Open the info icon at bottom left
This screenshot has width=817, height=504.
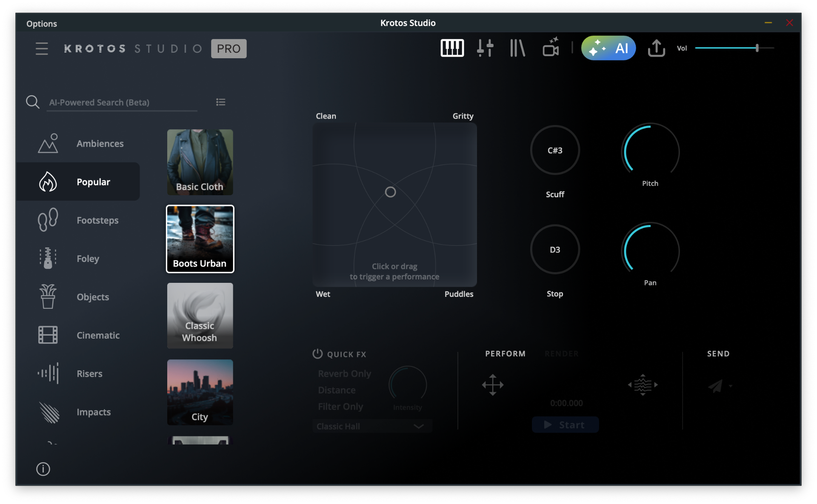43,469
